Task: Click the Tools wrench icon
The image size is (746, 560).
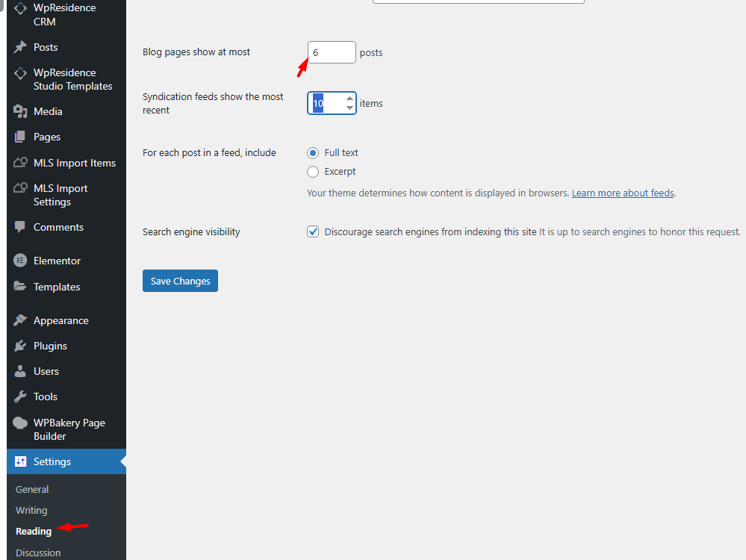Action: (20, 396)
